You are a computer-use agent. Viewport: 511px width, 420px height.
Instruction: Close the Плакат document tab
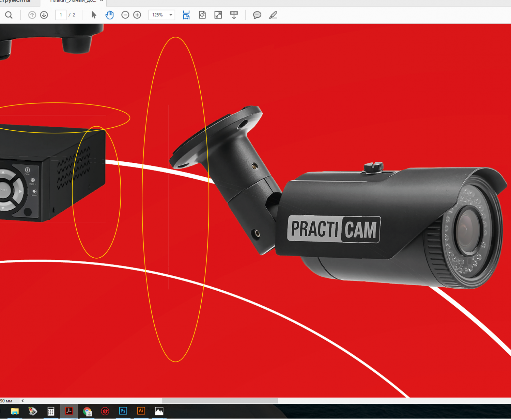[102, 1]
